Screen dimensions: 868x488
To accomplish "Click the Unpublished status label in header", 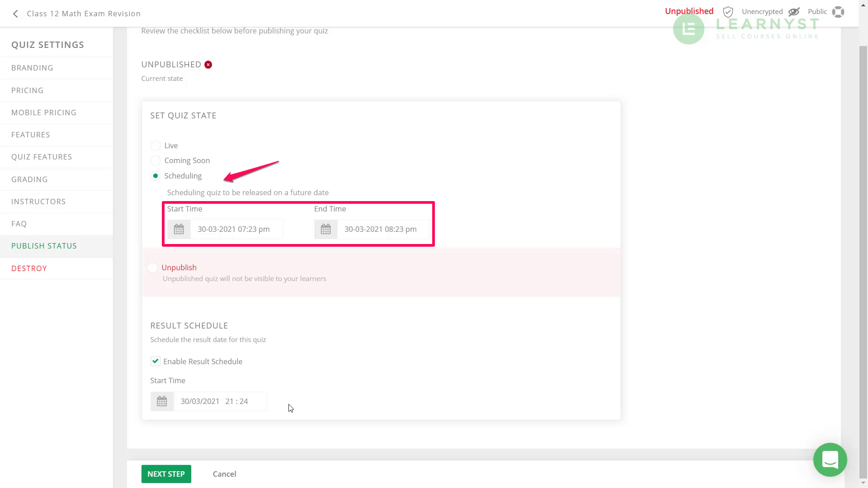I will (x=689, y=11).
